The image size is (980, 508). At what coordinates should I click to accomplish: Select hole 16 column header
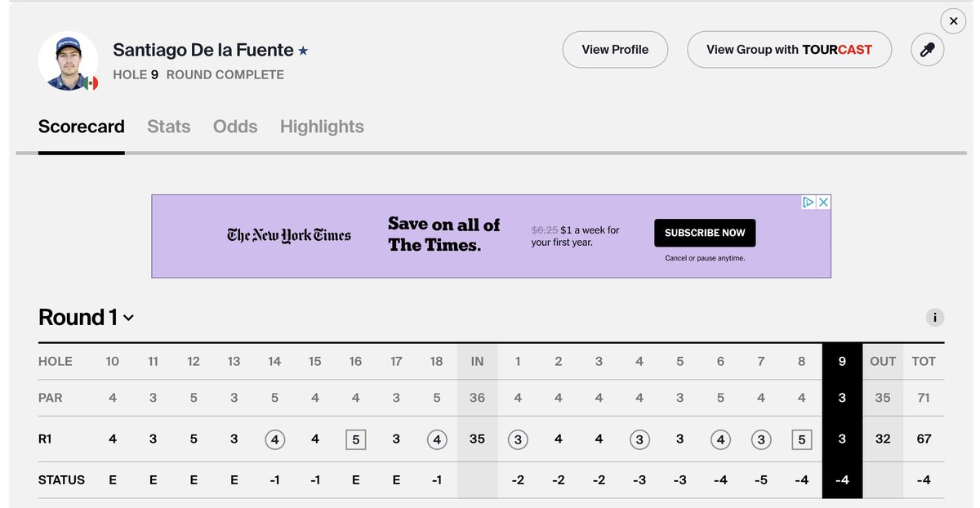pos(355,362)
